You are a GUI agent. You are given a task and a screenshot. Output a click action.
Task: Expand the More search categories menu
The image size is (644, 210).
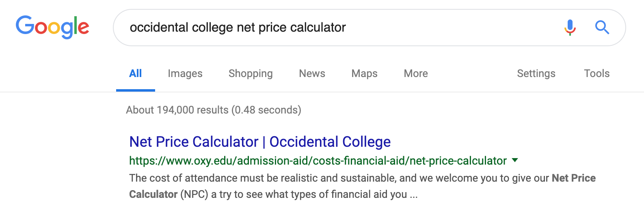click(416, 73)
